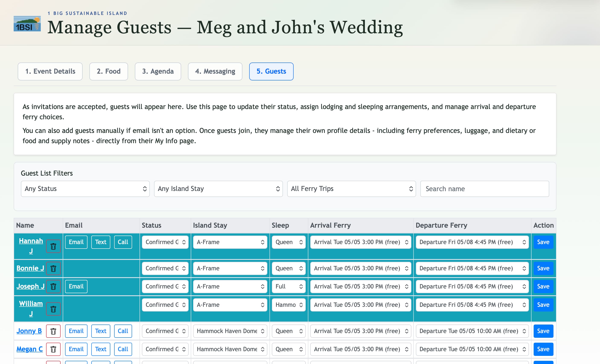Open the Any Status filter dropdown
The image size is (600, 364).
[x=85, y=189]
